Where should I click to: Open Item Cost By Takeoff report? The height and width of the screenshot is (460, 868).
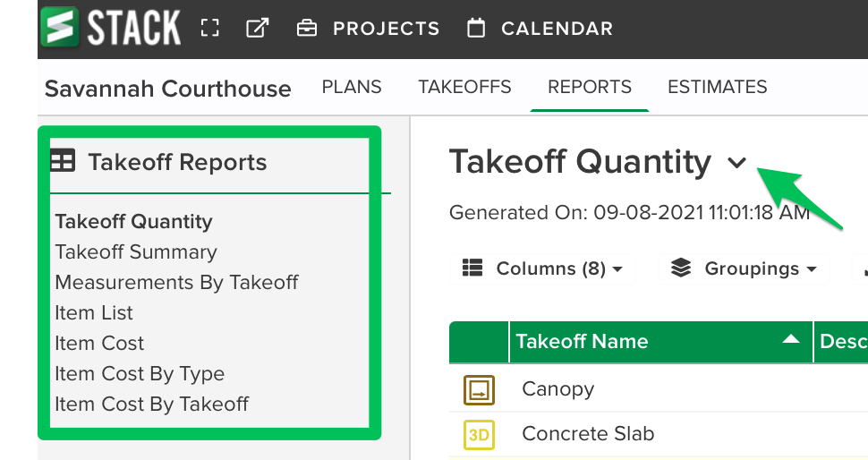tap(152, 405)
